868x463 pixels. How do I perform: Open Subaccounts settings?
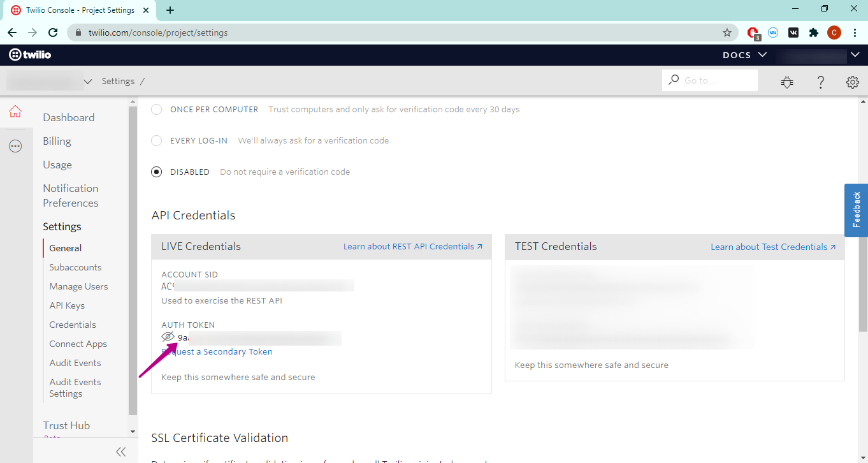pos(75,267)
